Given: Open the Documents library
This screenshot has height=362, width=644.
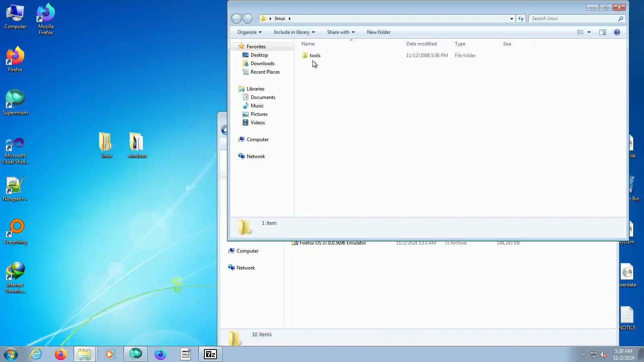Looking at the screenshot, I should point(263,97).
